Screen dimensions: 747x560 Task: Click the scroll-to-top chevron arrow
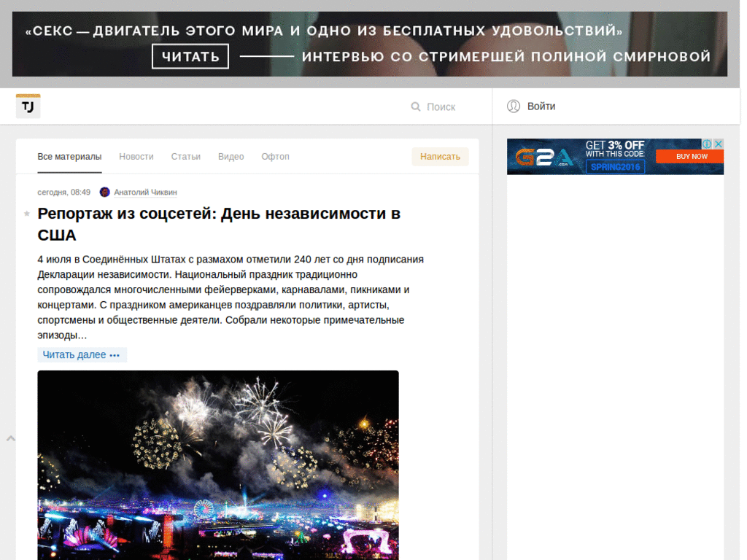11,437
